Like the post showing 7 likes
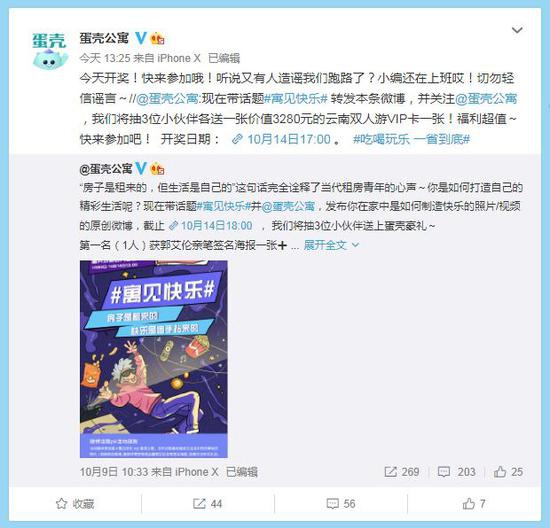This screenshot has height=528, width=550. coord(474,504)
